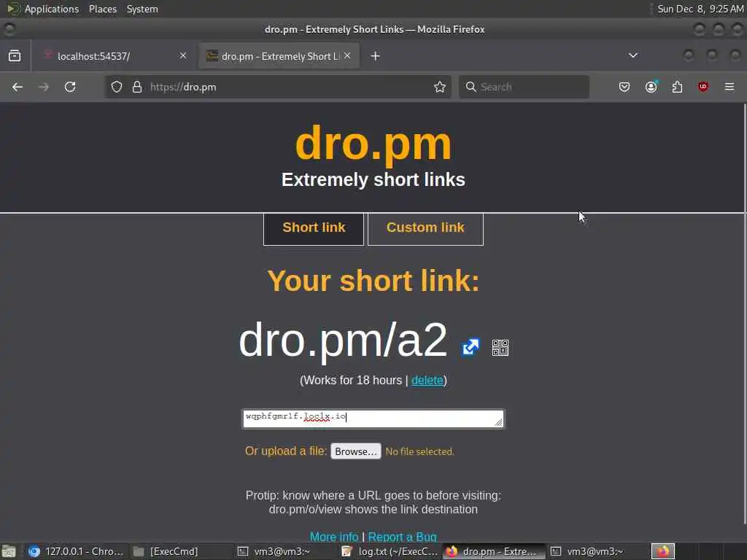
Task: Close the localhost:54537 tab
Action: tap(183, 55)
